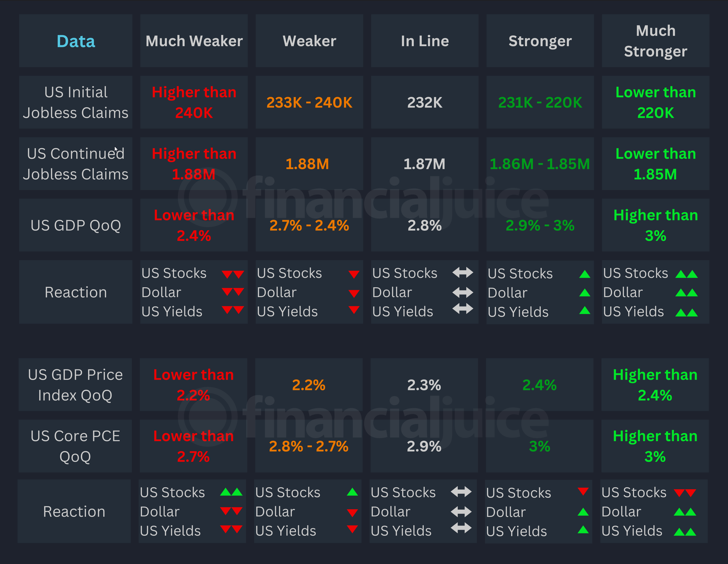The image size is (728, 564).
Task: Click the single green arrow beside US Stocks under Weaker
Action: coord(352,492)
